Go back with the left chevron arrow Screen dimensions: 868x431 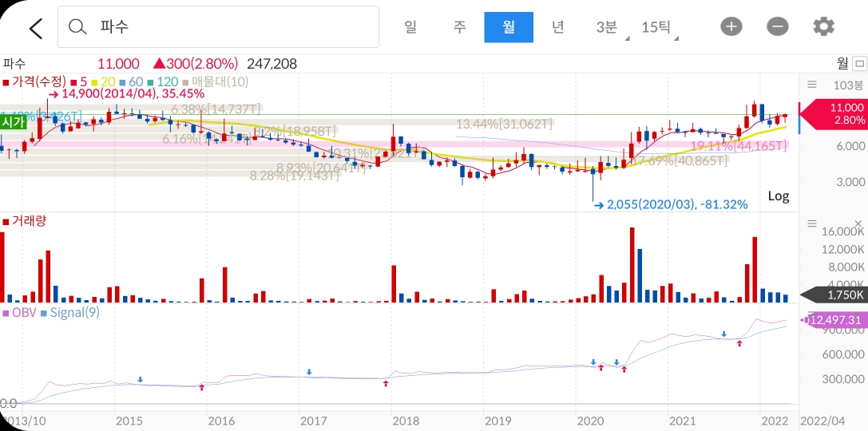pyautogui.click(x=36, y=28)
